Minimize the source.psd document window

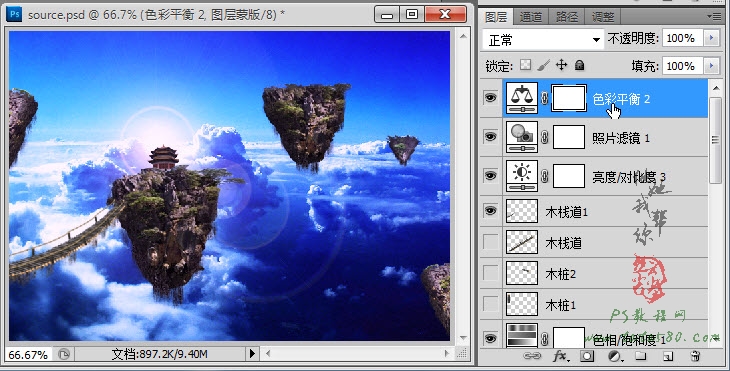[386, 15]
